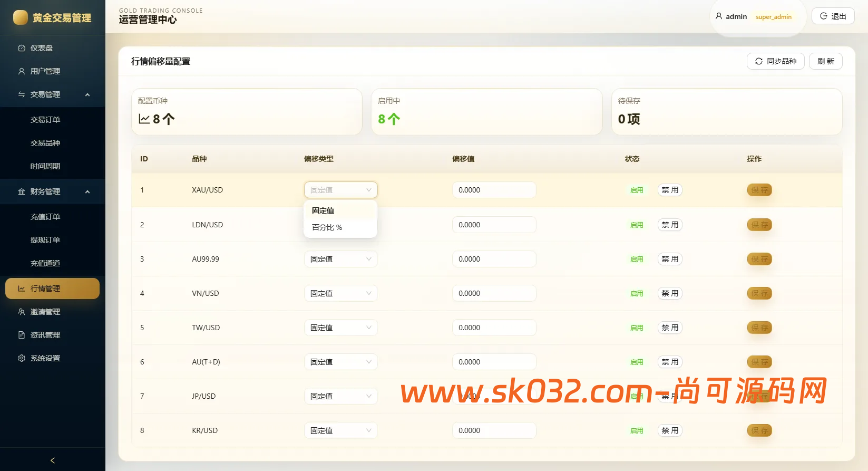Save the KR/USD row with 保存
This screenshot has width=868, height=471.
759,430
